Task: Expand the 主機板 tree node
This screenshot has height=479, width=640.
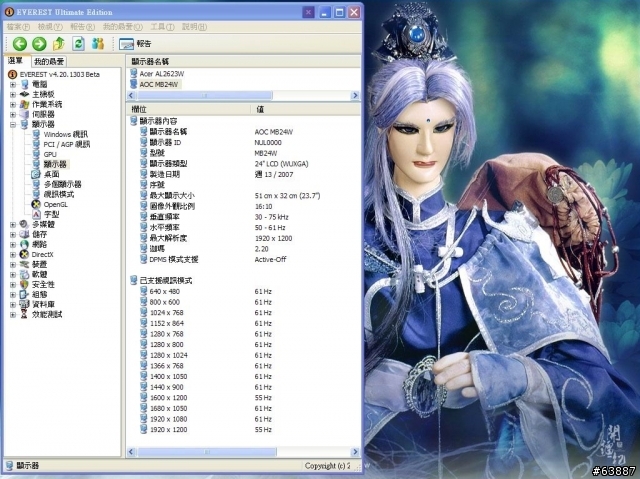Action: 13,94
